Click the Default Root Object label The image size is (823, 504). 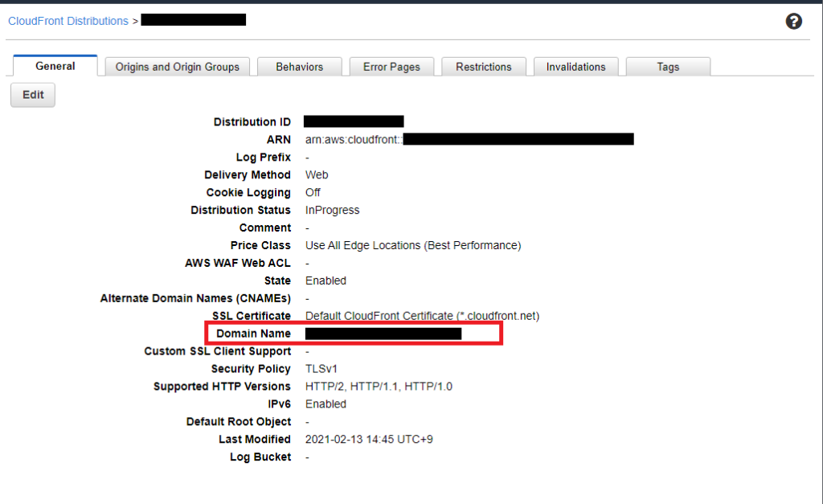(x=238, y=421)
